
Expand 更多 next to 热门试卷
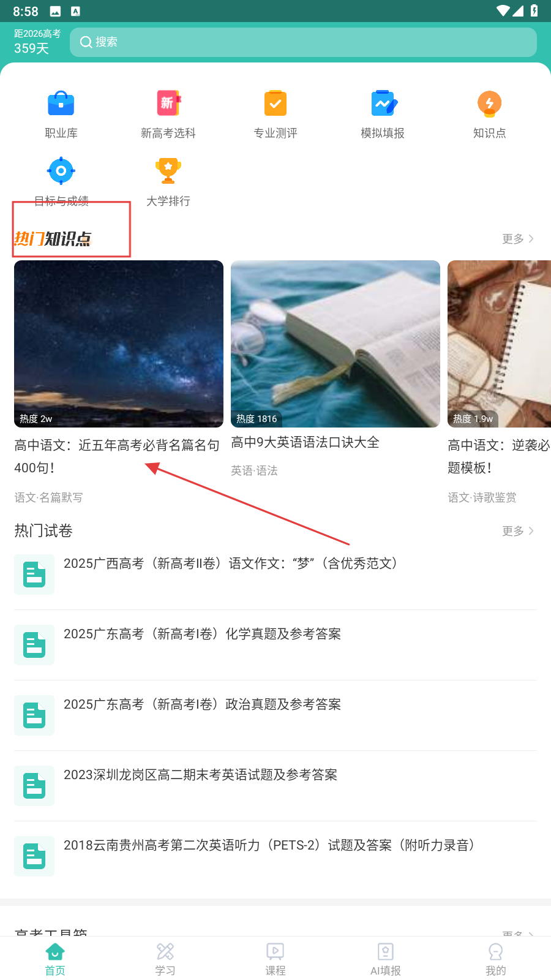pyautogui.click(x=518, y=531)
